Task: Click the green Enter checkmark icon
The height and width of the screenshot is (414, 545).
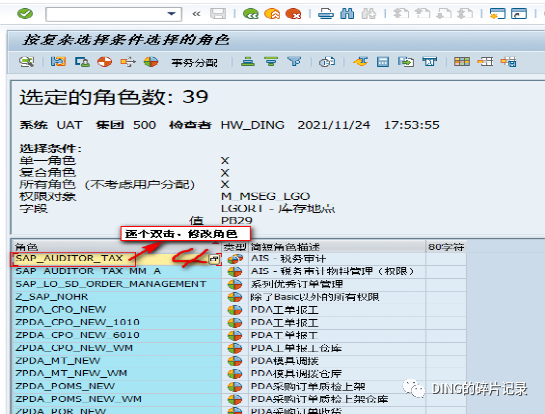Action: coord(25,14)
